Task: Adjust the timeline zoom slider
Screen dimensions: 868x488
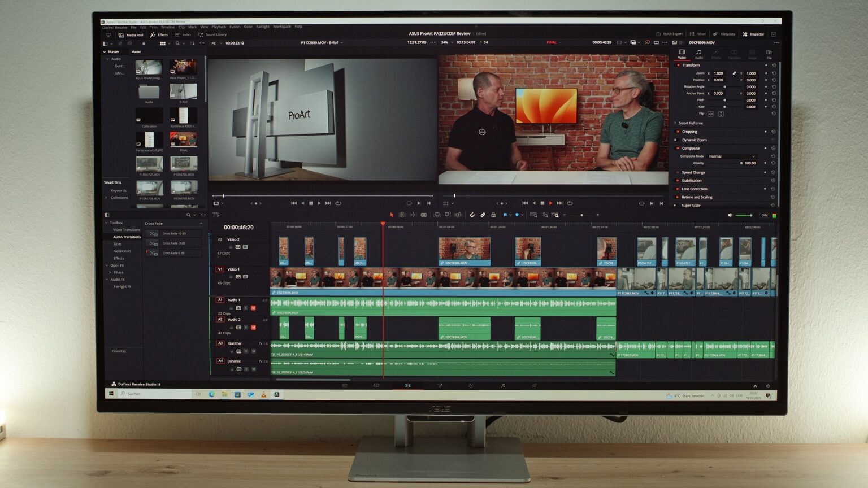Action: tap(581, 215)
